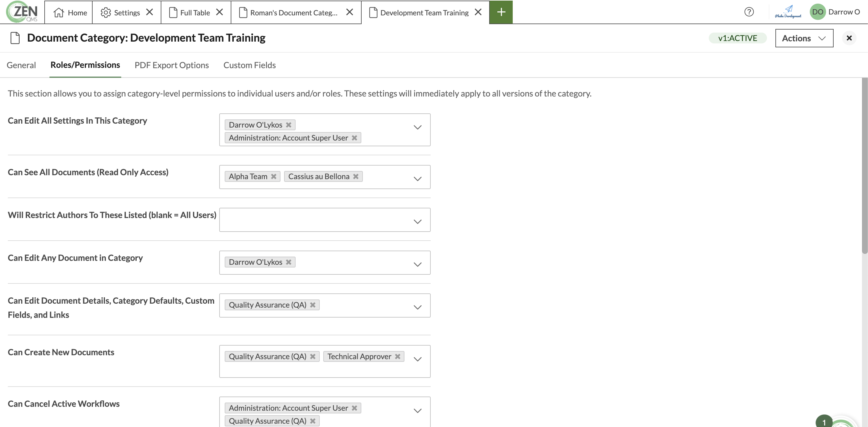Remove Quality Assurance from Cancel Active Workflows
The image size is (868, 427).
coord(313,421)
